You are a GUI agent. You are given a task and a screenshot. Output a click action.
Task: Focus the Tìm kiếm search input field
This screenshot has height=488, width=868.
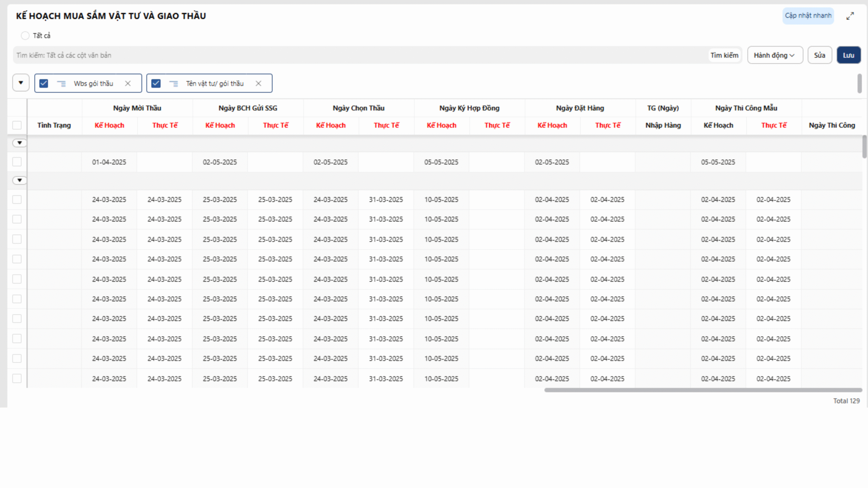359,55
